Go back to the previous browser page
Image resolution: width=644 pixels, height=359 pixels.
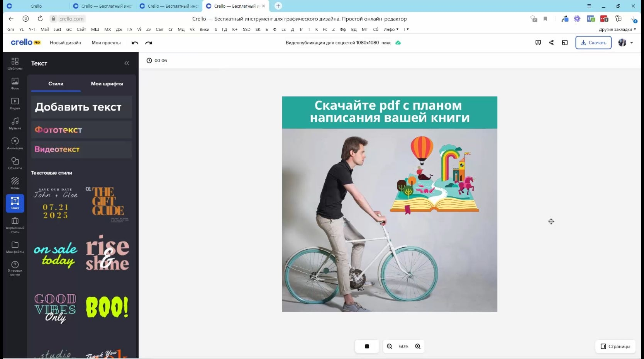(11, 19)
